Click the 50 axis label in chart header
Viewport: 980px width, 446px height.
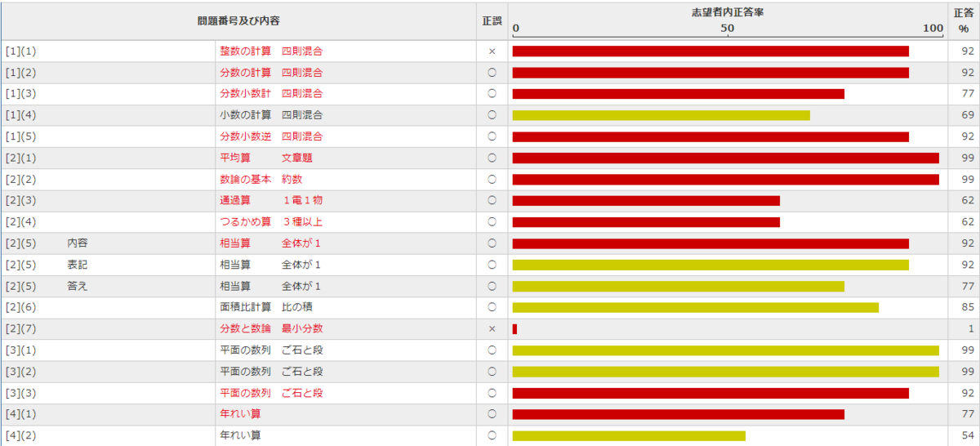tap(728, 29)
